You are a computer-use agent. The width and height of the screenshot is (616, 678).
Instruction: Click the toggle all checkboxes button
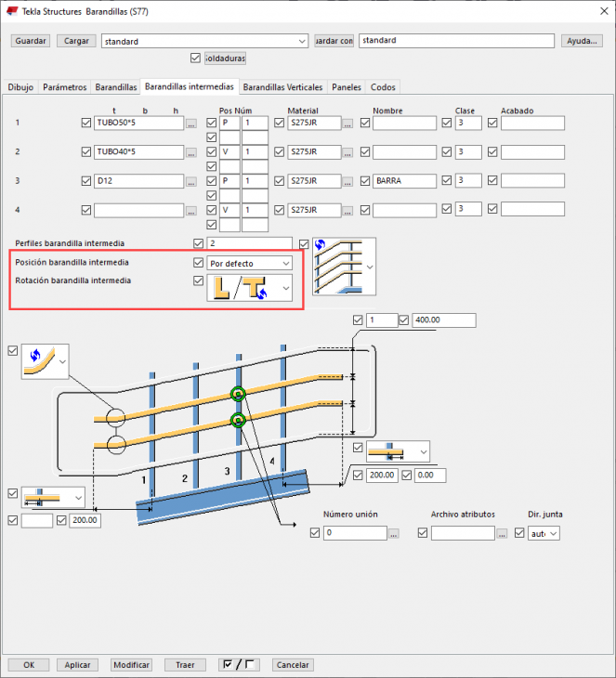coord(239,665)
